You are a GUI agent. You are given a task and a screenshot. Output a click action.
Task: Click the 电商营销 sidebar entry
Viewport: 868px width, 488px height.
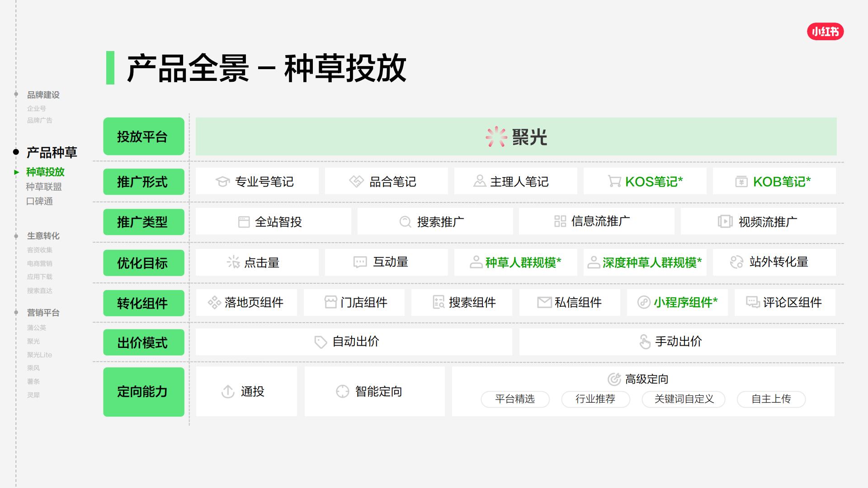point(40,263)
